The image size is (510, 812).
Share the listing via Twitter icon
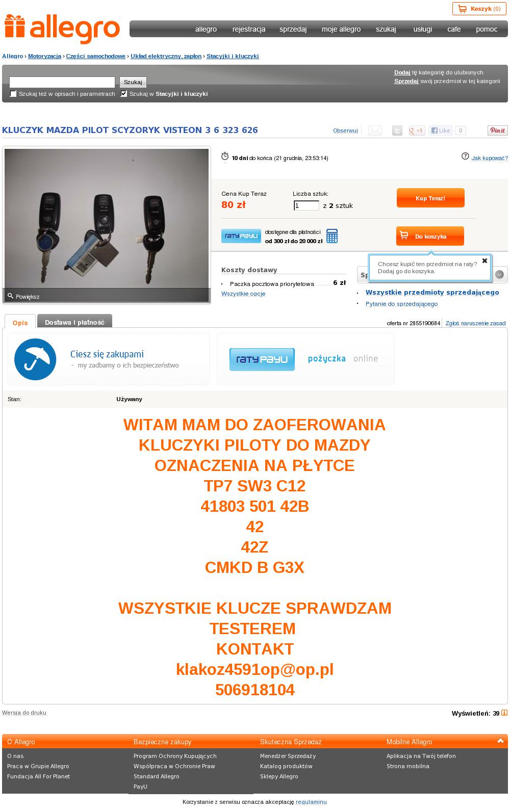click(397, 130)
